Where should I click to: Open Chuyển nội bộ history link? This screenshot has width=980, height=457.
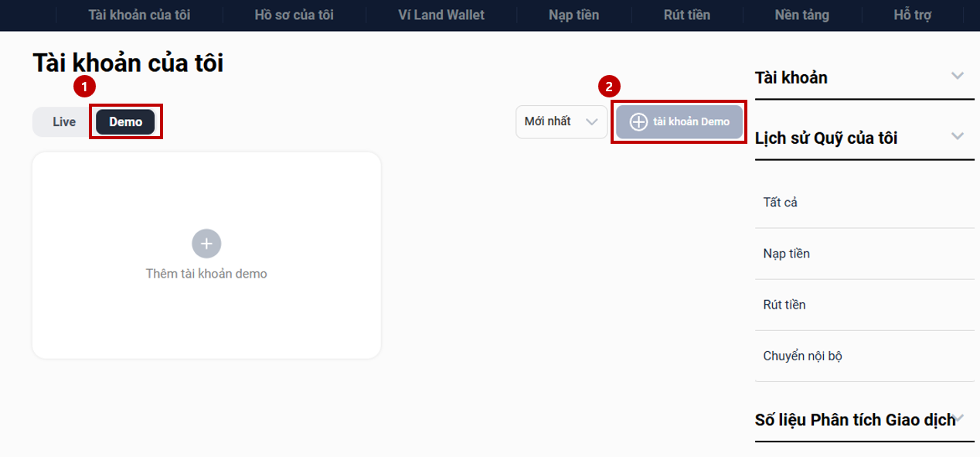point(802,356)
